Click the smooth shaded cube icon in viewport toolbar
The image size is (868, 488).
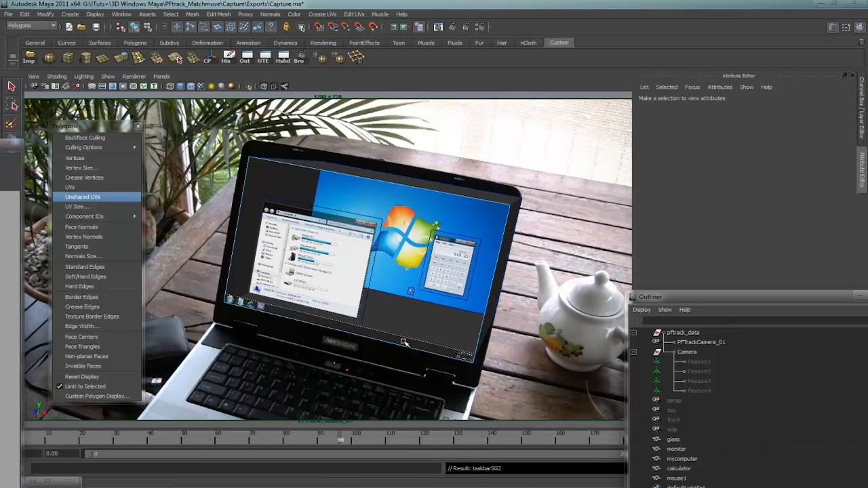point(180,86)
